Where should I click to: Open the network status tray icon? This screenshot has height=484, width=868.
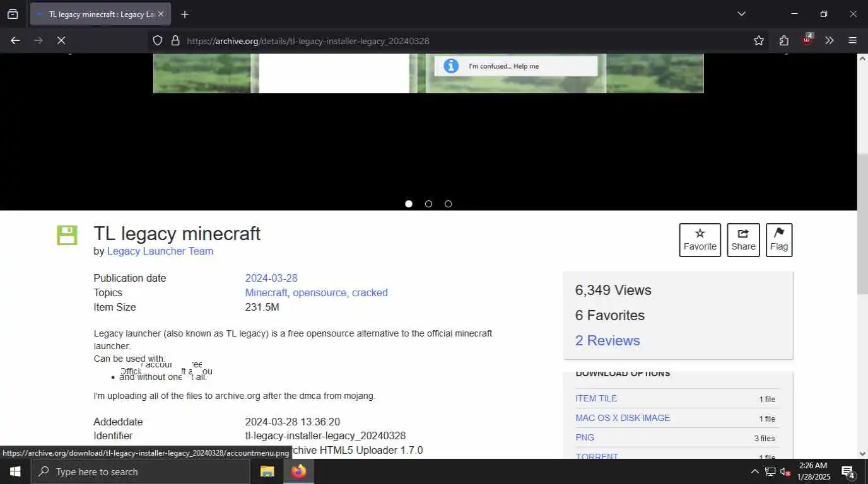click(770, 471)
